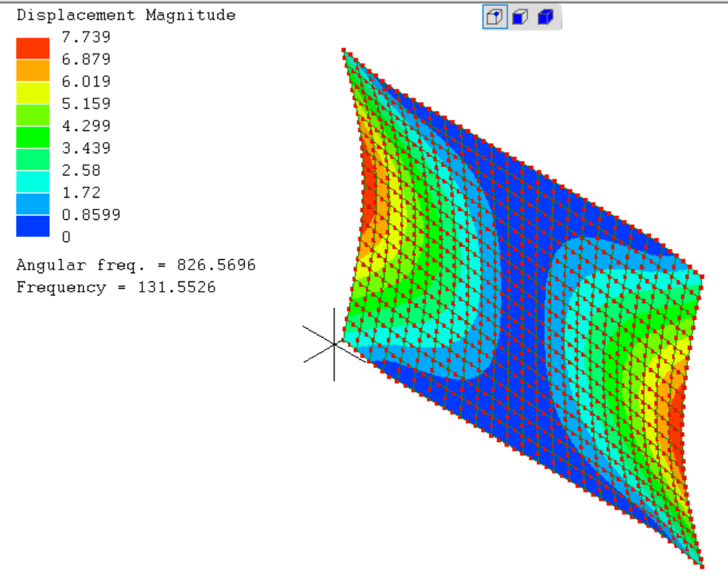Click the maximum value 7.739
The height and width of the screenshot is (582, 728).
coord(87,37)
